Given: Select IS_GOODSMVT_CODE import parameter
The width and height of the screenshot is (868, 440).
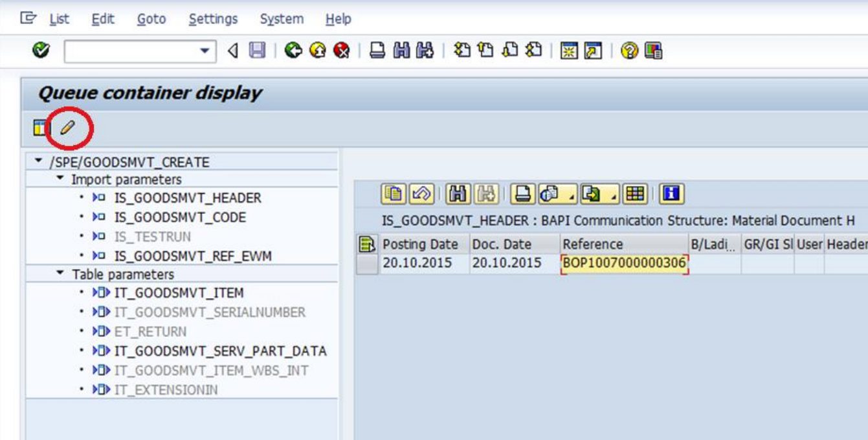Looking at the screenshot, I should pos(180,217).
